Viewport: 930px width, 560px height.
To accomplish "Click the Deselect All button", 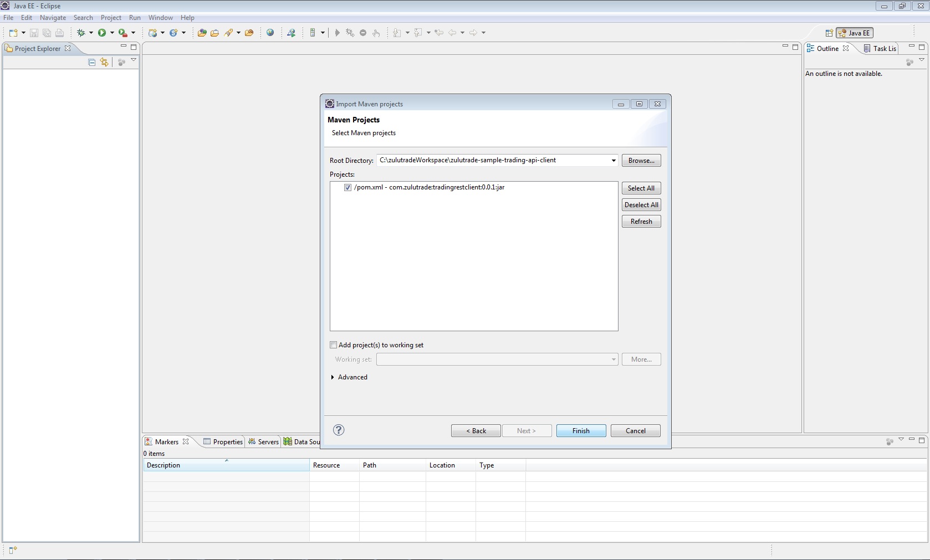I will click(641, 205).
